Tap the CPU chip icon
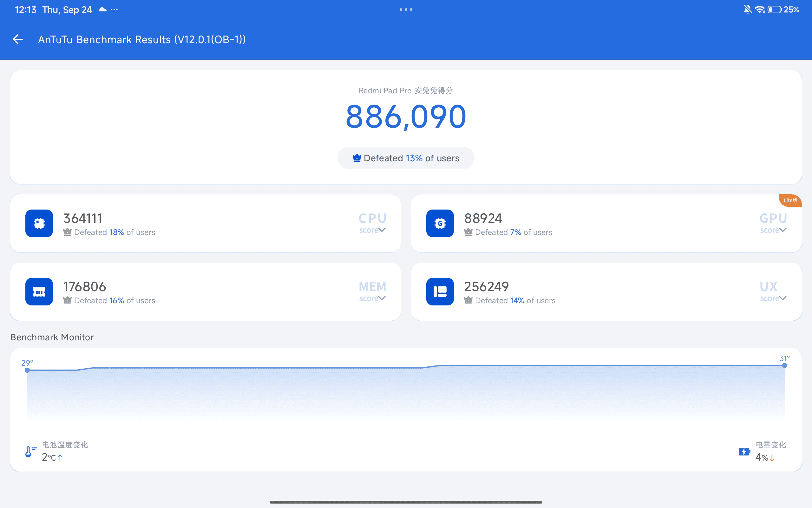Viewport: 812px width, 508px height. coord(39,224)
